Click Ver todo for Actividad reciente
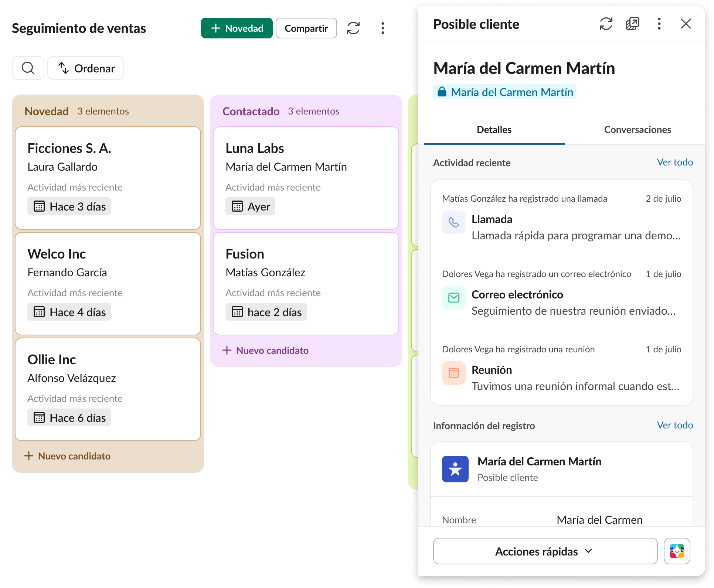The image size is (714, 588). coord(675,162)
